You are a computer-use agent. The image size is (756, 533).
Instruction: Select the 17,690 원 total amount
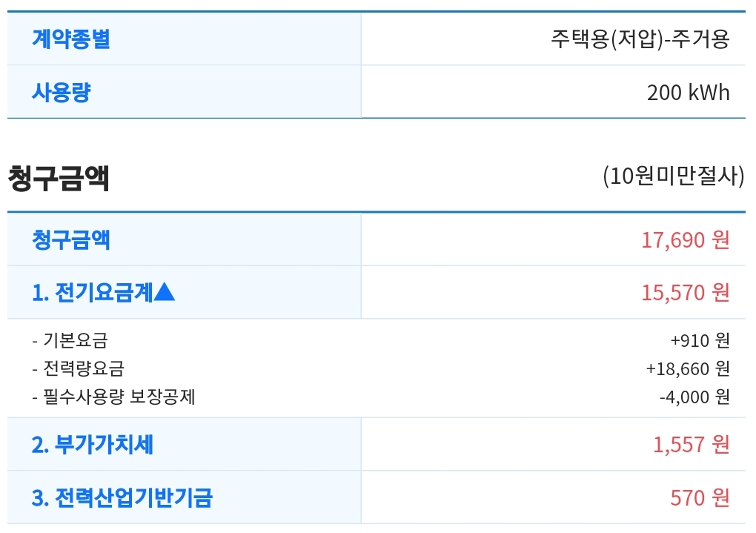685,240
